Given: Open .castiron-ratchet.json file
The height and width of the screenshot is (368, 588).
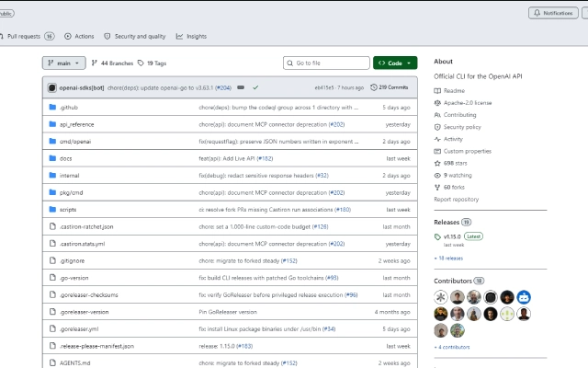Looking at the screenshot, I should pos(86,227).
